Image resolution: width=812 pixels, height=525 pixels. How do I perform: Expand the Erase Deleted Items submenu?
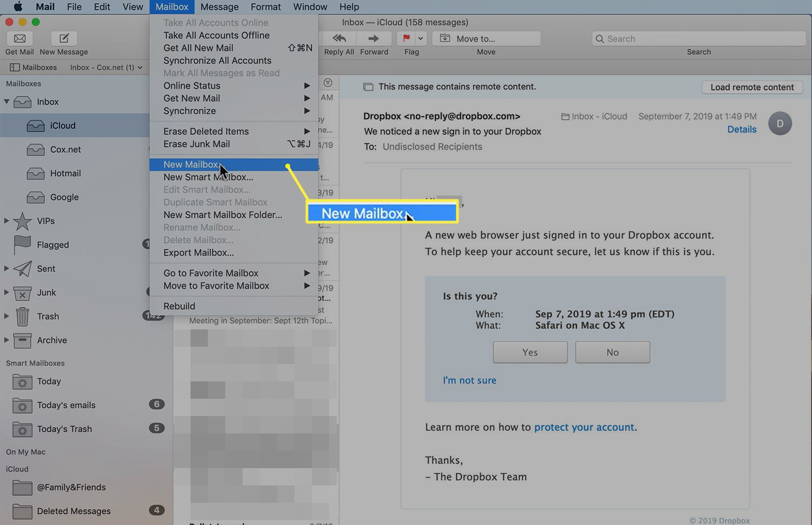point(234,131)
